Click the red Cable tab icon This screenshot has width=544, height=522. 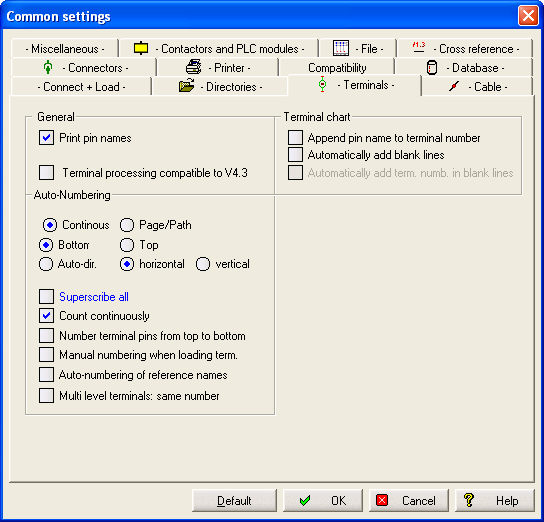point(454,86)
